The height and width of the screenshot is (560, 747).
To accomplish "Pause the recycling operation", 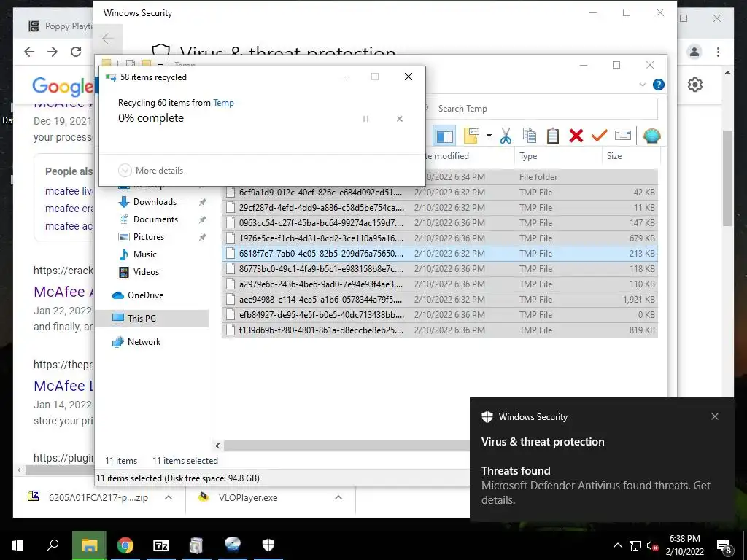I will point(365,119).
